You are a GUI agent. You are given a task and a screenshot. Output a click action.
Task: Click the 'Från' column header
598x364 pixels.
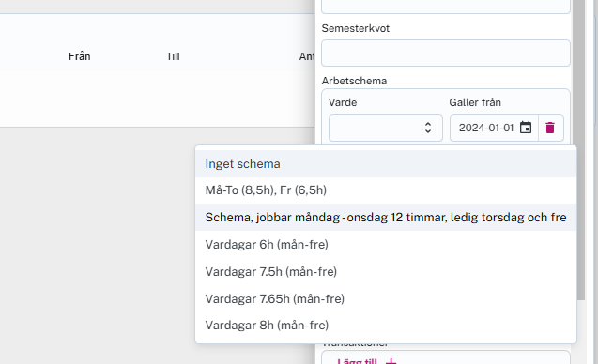tap(79, 56)
